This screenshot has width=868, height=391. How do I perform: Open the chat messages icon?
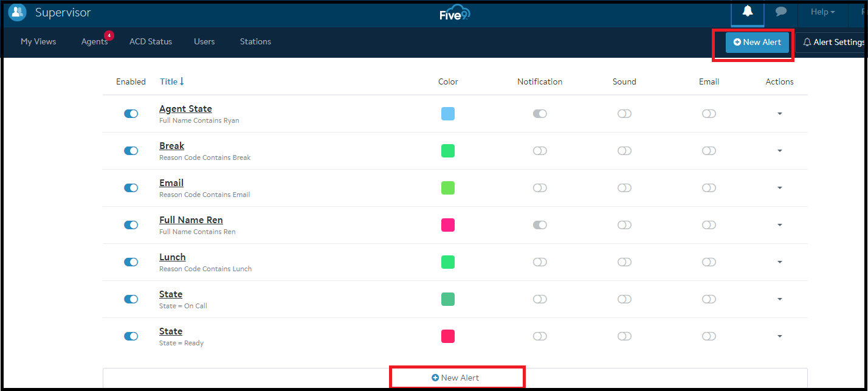point(780,12)
